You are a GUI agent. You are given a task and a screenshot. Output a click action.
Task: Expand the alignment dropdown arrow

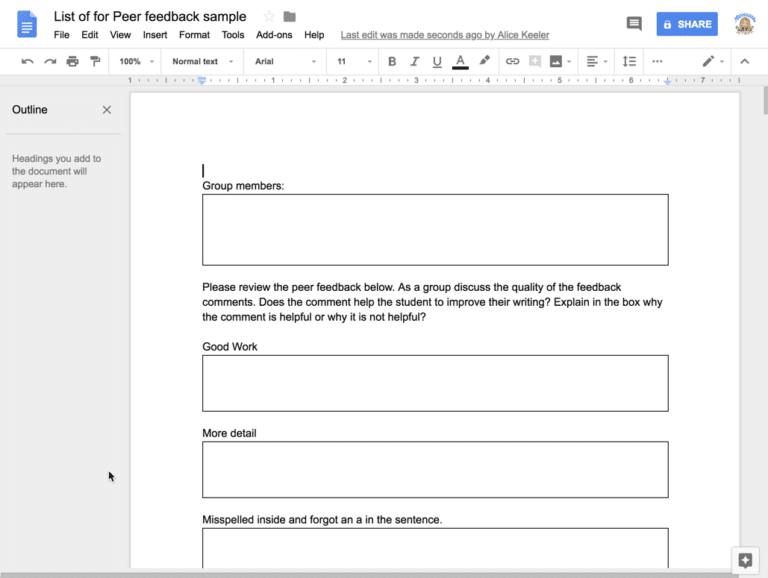tap(605, 62)
